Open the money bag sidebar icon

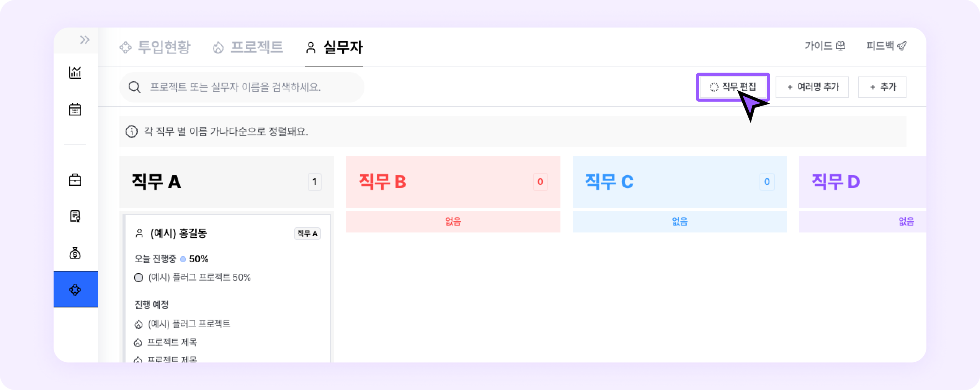click(x=75, y=253)
